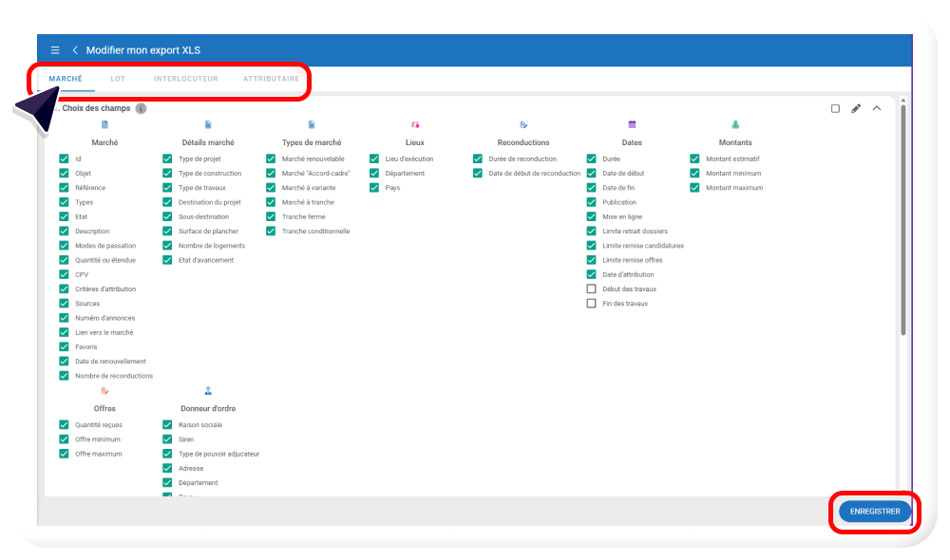Check the Fin des travaux box
This screenshot has width=950, height=560.
click(592, 304)
